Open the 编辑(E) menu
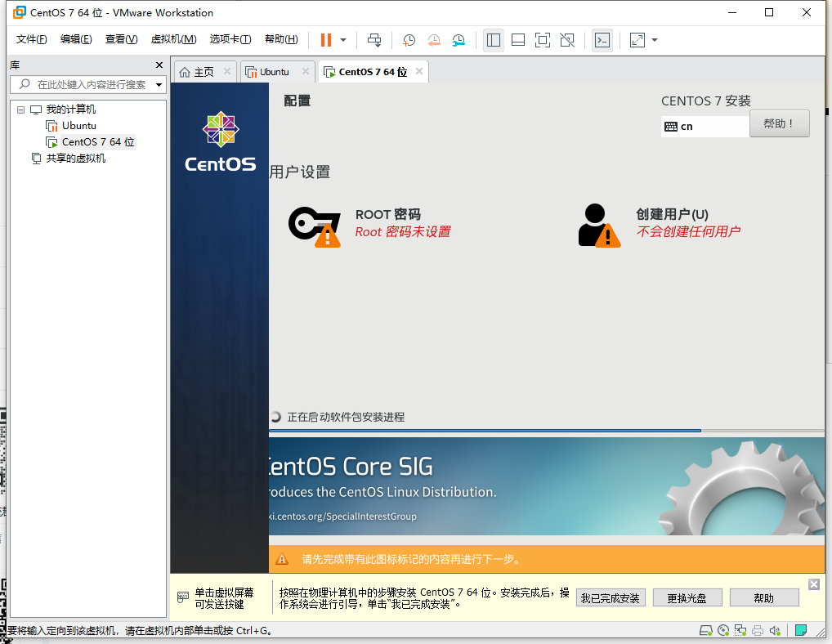 [76, 39]
